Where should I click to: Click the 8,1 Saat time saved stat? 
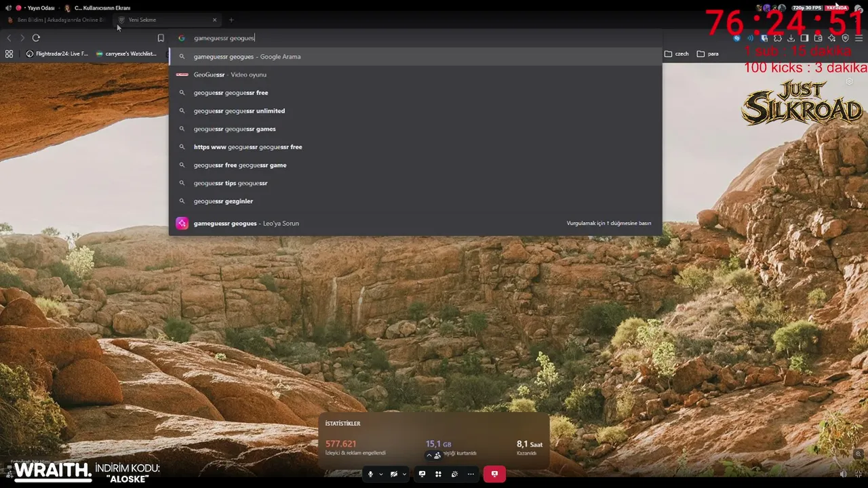[530, 444]
